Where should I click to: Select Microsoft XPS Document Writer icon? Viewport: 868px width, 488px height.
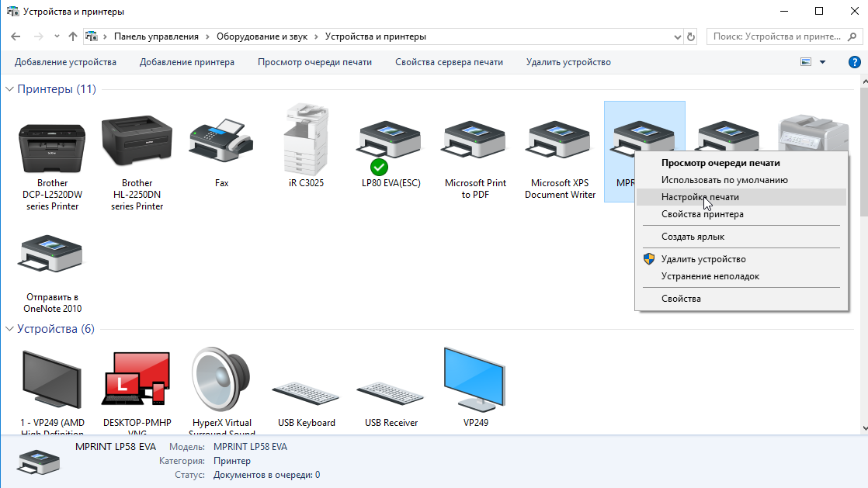click(x=560, y=140)
